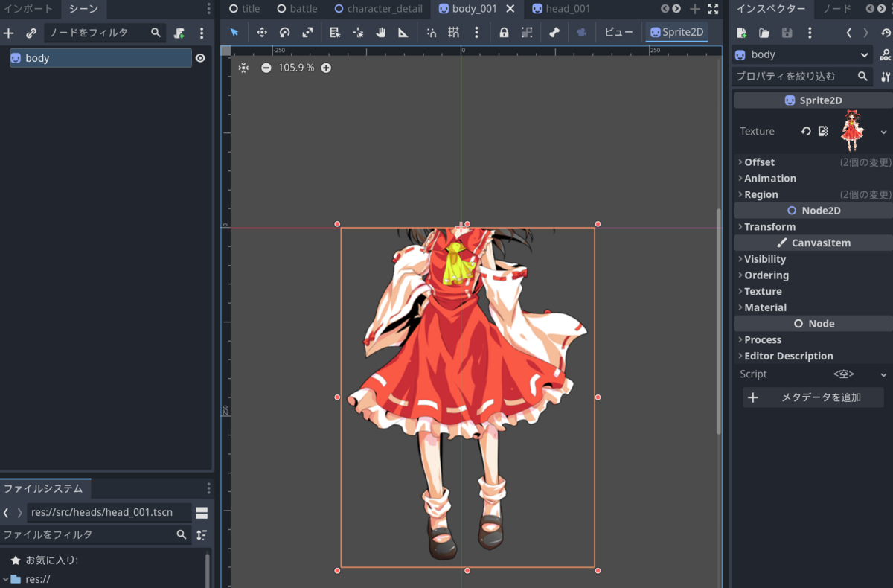Click the メタデータを追加 button

(813, 397)
